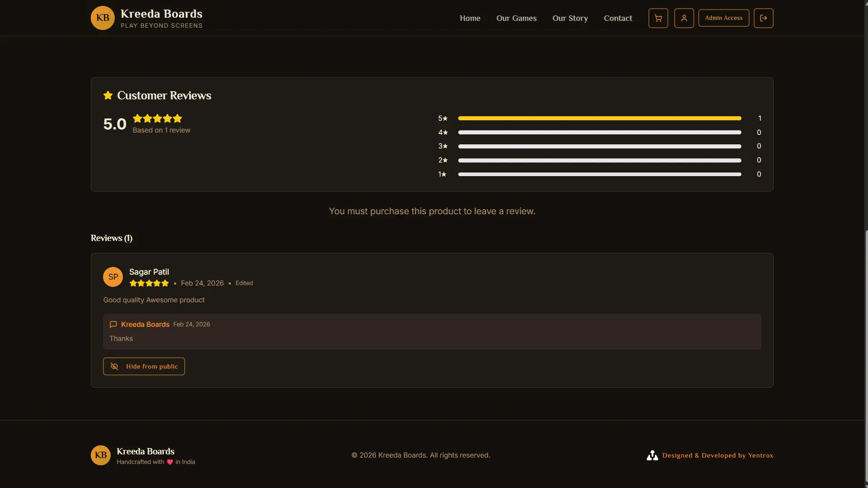
Task: Click the SP reviewer avatar
Action: point(113,277)
